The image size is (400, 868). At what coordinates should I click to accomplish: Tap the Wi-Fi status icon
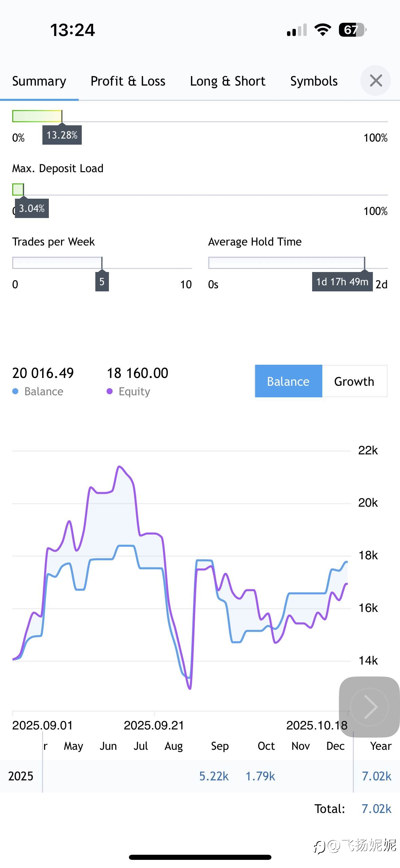pos(323,30)
